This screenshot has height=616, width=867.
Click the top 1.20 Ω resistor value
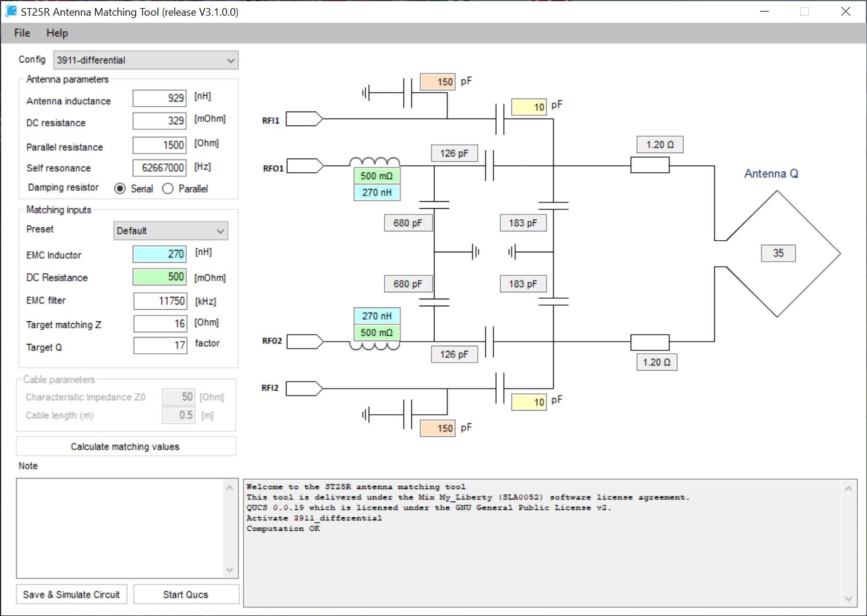tap(660, 144)
